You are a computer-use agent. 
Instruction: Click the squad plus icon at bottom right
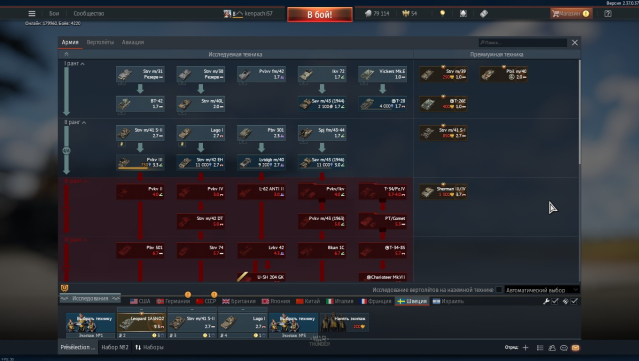click(525, 348)
